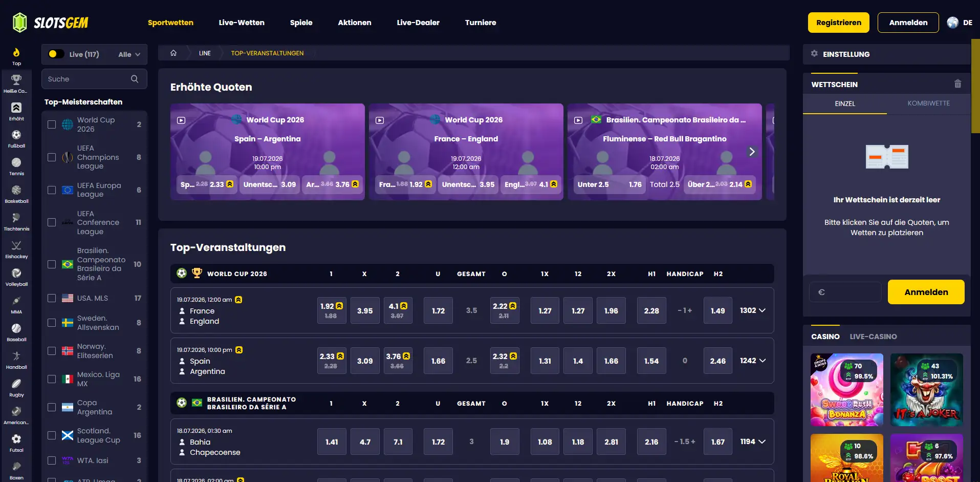Open the Erhöht boosted odds icon

pyautogui.click(x=16, y=108)
